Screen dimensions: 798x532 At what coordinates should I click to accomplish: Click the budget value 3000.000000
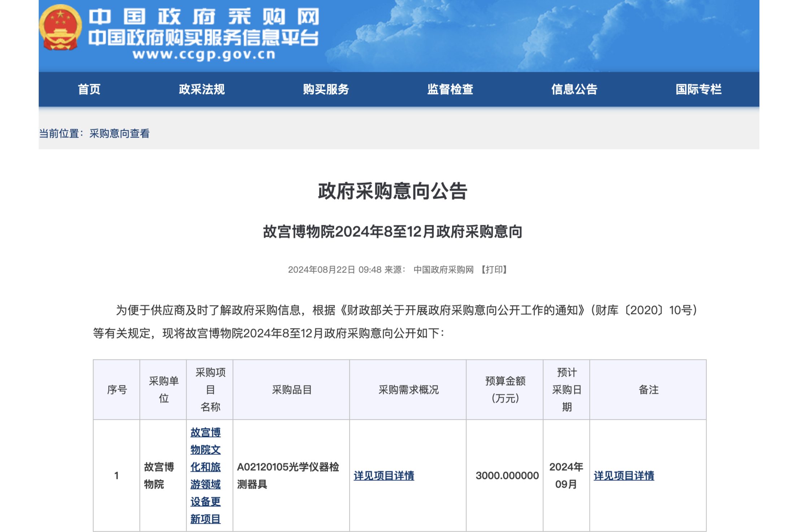pos(507,476)
